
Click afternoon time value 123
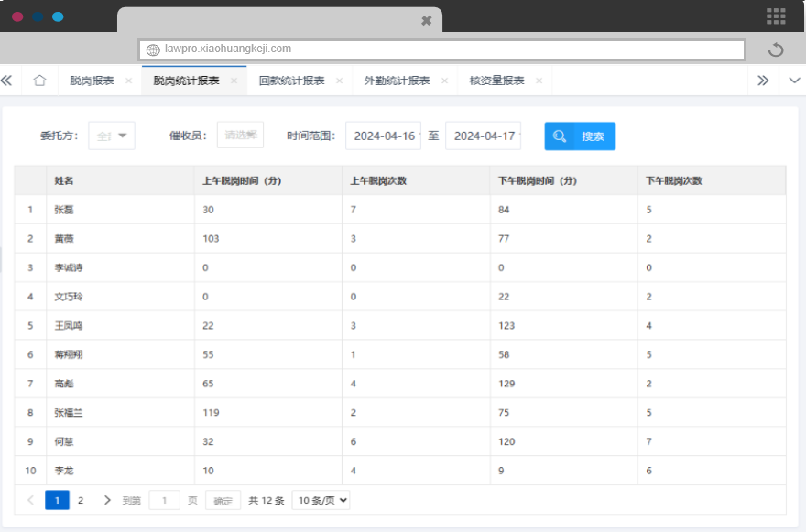click(506, 325)
